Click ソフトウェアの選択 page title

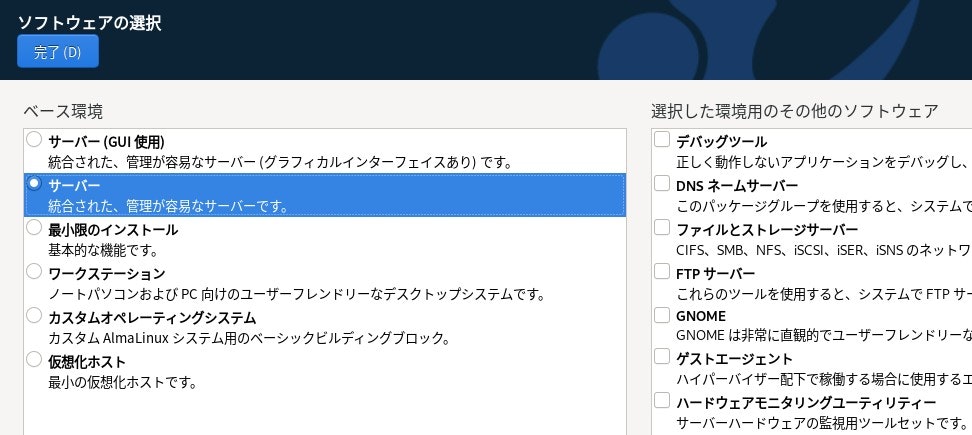coord(89,24)
